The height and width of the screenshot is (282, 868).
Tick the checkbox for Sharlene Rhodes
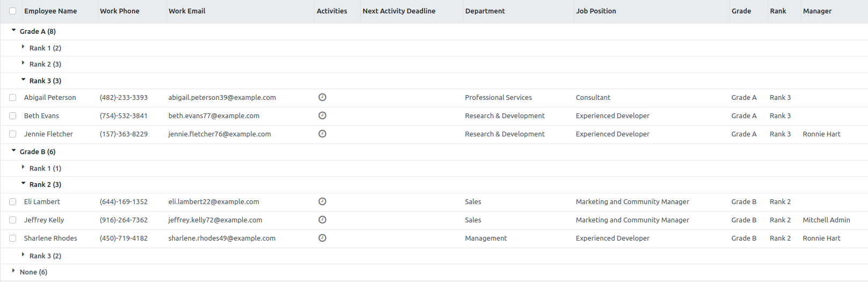pos(12,238)
